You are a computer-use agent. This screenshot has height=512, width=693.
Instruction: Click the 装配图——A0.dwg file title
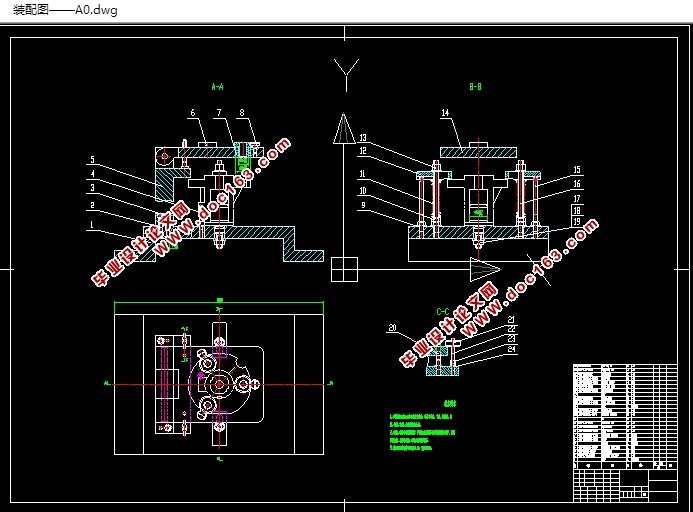[x=65, y=10]
